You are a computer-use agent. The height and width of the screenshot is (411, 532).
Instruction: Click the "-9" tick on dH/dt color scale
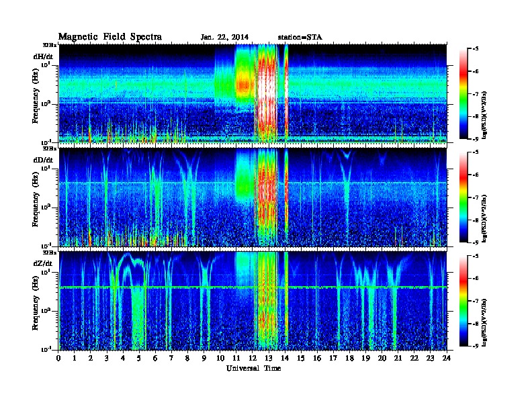pos(476,139)
